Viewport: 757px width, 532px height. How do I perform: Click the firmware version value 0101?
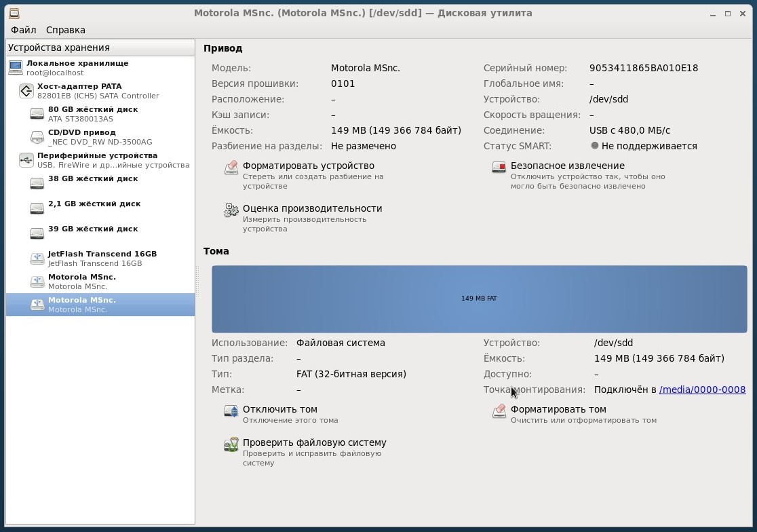click(343, 83)
